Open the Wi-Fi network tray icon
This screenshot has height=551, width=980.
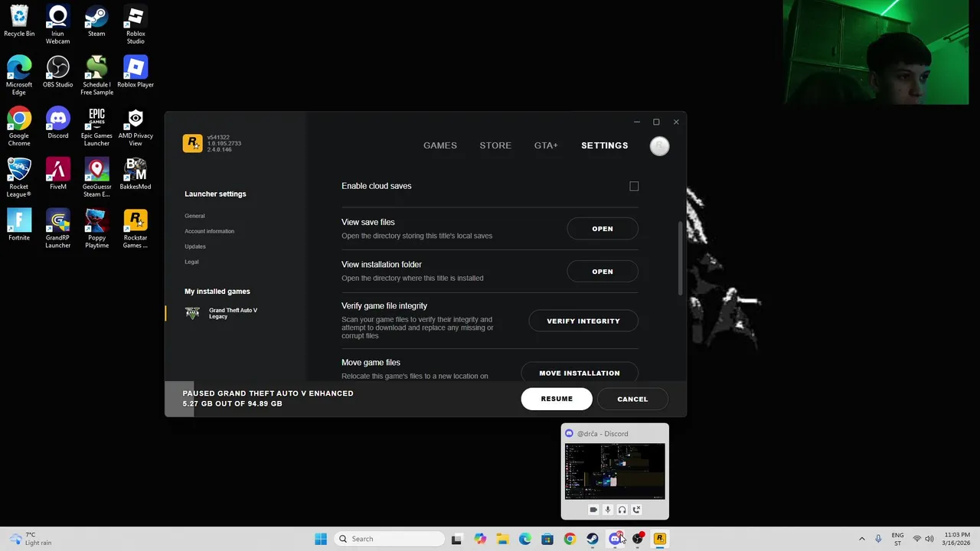coord(916,539)
